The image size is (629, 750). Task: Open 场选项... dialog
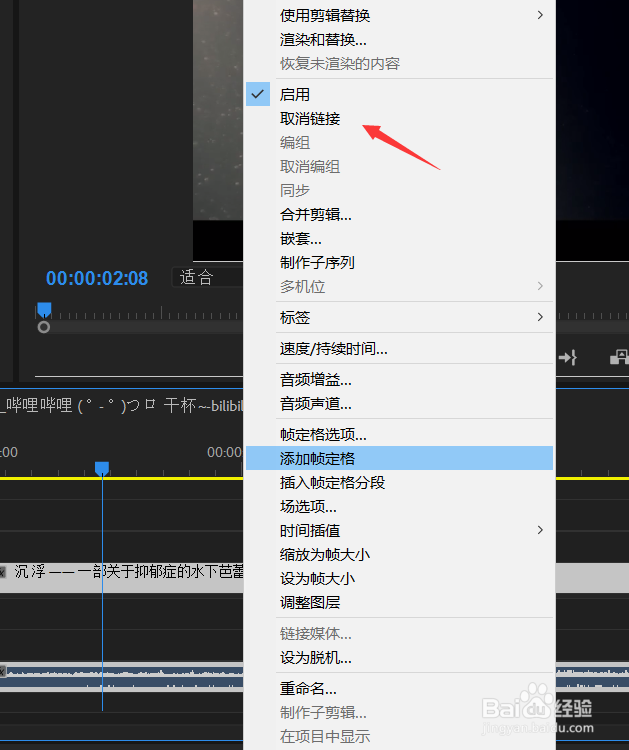point(399,506)
